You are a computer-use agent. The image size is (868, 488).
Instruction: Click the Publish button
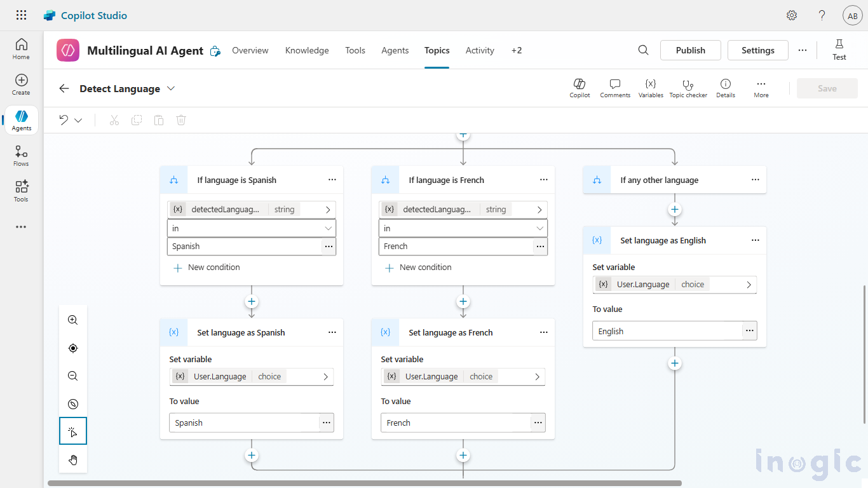pyautogui.click(x=690, y=50)
